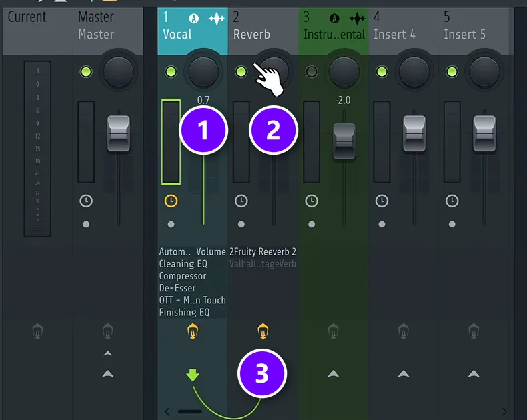527x420 pixels.
Task: Click the Vocal track pan knob
Action: pos(203,71)
